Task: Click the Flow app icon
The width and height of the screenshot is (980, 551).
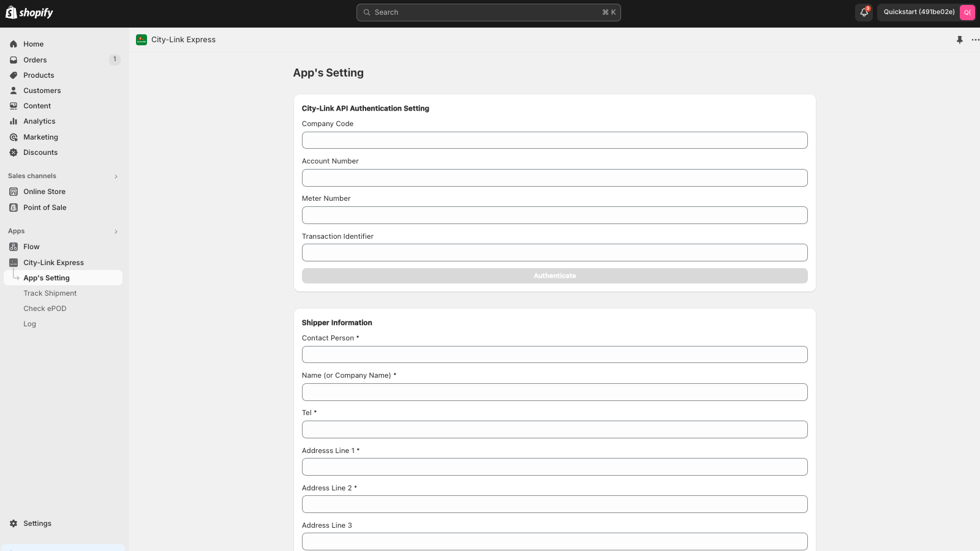Action: [13, 247]
